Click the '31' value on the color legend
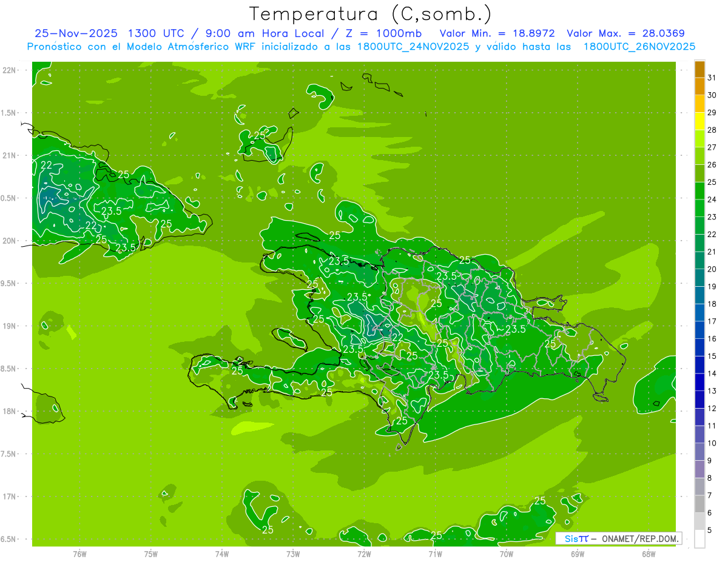This screenshot has height=562, width=728. point(712,78)
